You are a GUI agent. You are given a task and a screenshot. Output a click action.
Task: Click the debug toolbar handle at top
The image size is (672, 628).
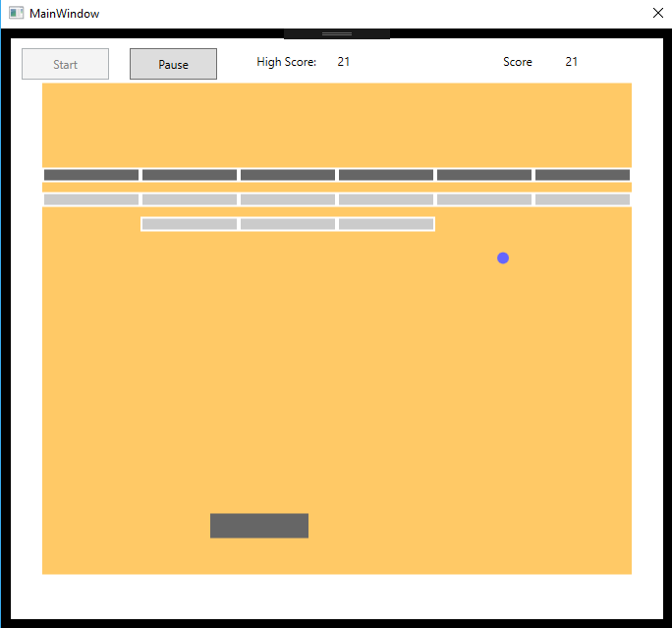(337, 33)
